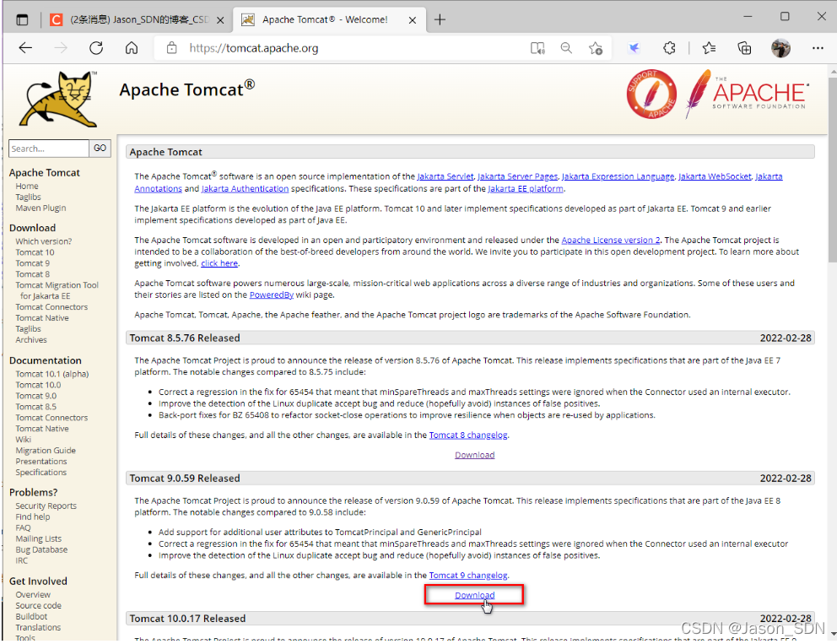Open the favorites list icon
Screen dimensions: 837x644
click(x=709, y=48)
